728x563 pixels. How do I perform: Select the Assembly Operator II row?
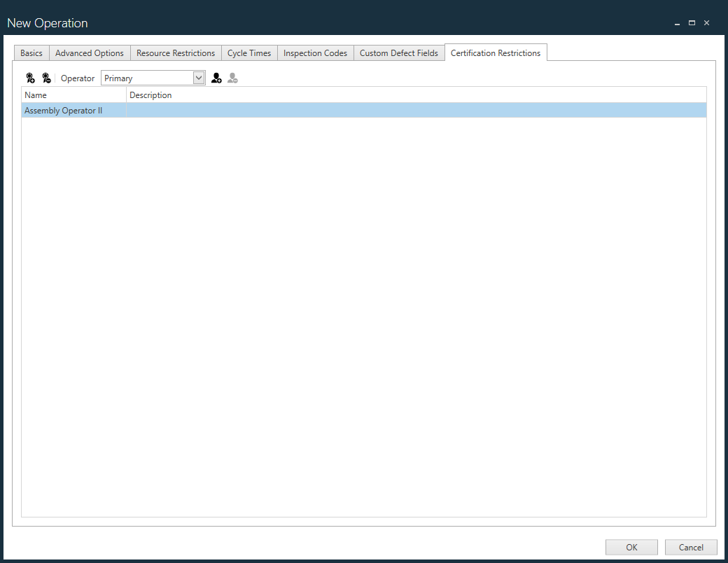[64, 110]
